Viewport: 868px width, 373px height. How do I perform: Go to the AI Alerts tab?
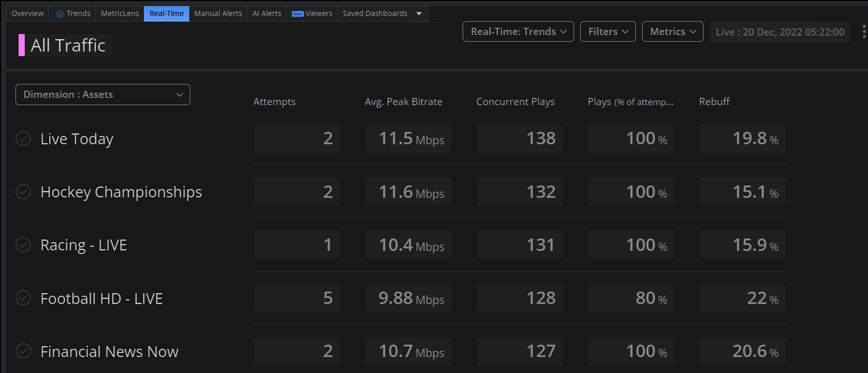coord(267,14)
